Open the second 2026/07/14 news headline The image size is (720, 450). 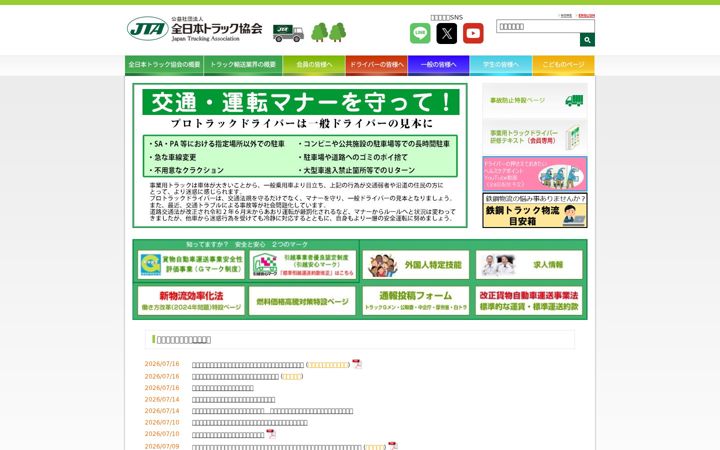point(272,411)
